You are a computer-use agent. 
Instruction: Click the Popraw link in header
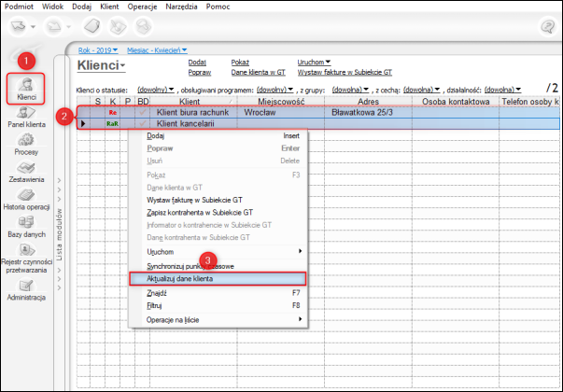click(x=200, y=72)
